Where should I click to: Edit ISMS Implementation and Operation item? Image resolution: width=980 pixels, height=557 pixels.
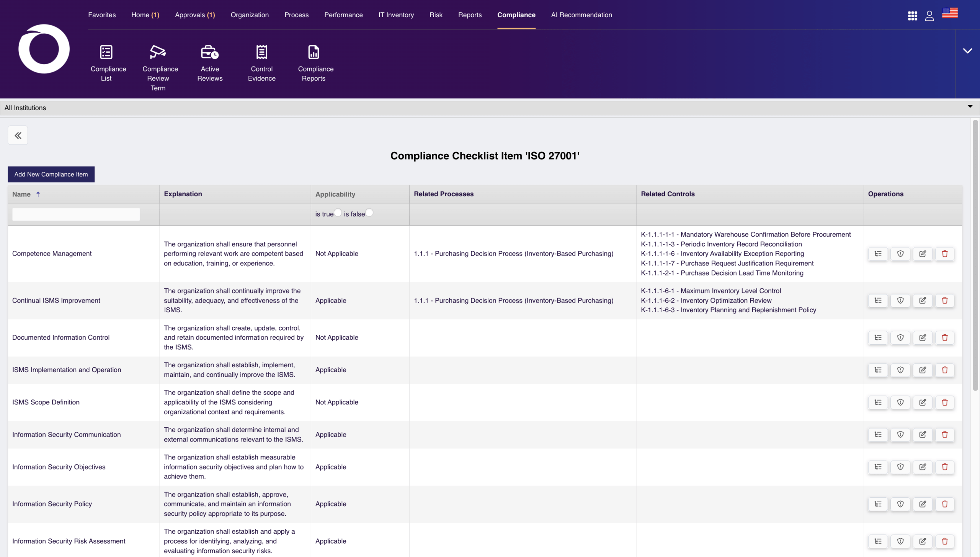coord(923,370)
